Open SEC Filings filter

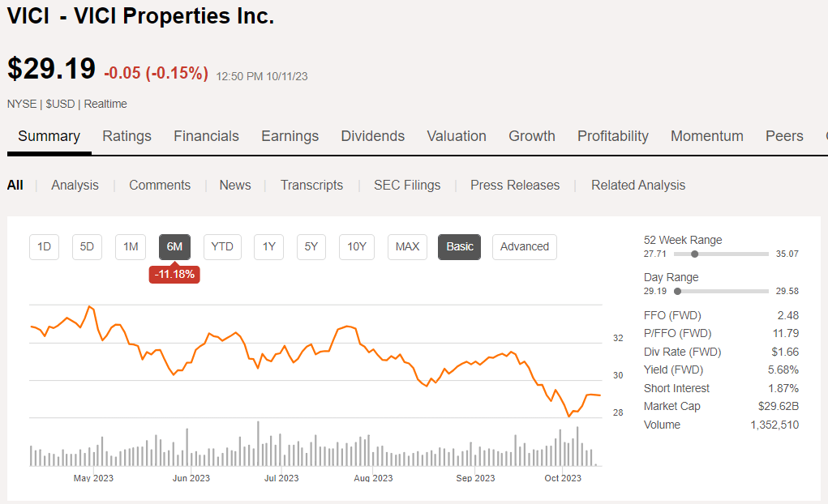(x=407, y=185)
